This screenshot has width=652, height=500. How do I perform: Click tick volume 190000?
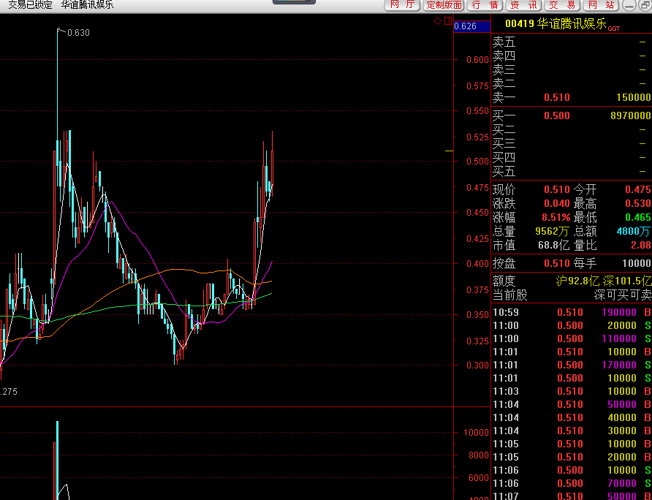pos(619,312)
